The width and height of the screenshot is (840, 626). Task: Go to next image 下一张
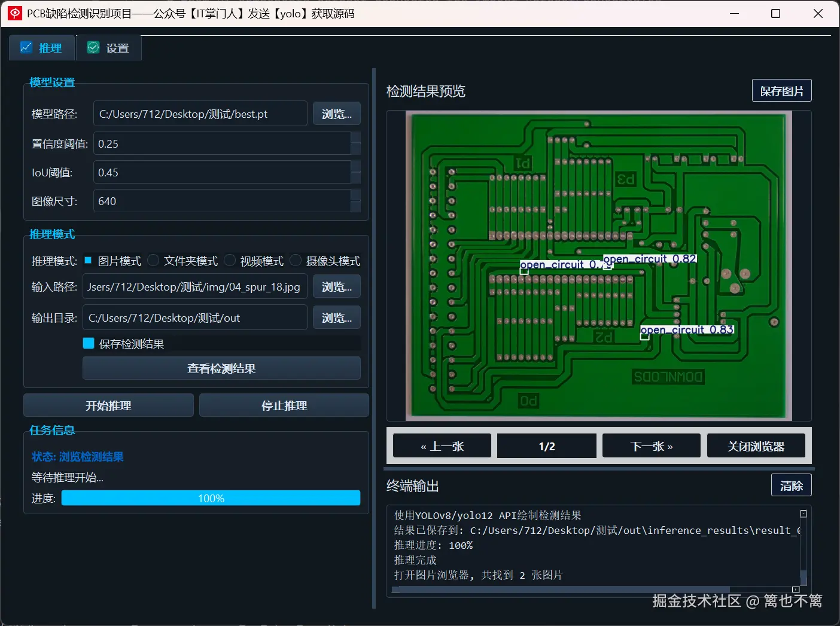pos(652,446)
